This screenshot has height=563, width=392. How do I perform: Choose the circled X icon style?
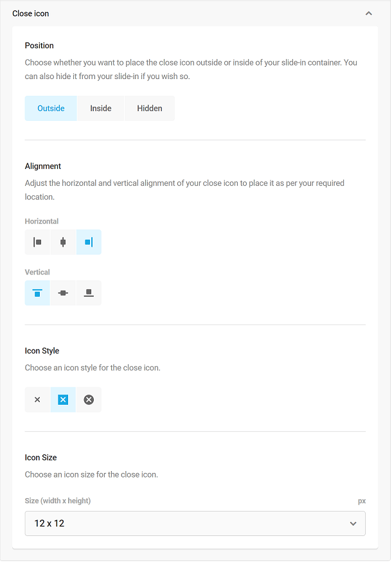pos(88,399)
